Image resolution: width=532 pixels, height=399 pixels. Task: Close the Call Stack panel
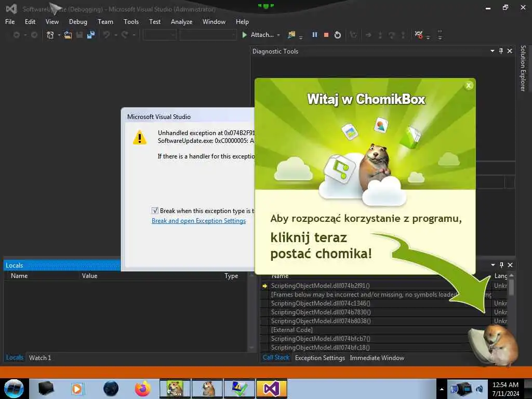[x=510, y=265]
